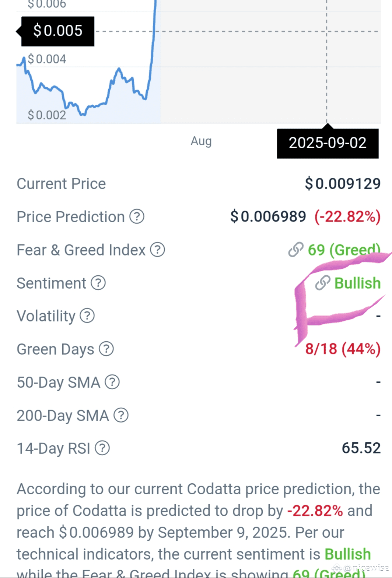Screen dimensions: 392x578
Task: Click the 8/18 (44%) green days value
Action: (343, 349)
